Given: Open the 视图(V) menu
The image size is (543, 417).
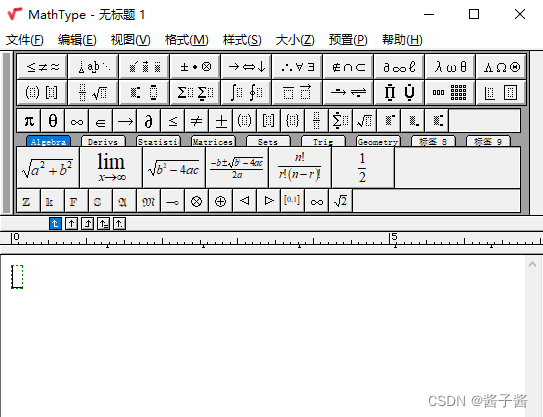Looking at the screenshot, I should (130, 40).
